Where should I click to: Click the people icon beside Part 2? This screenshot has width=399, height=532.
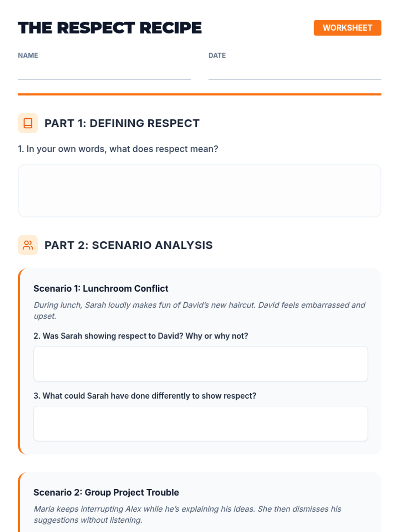(28, 245)
